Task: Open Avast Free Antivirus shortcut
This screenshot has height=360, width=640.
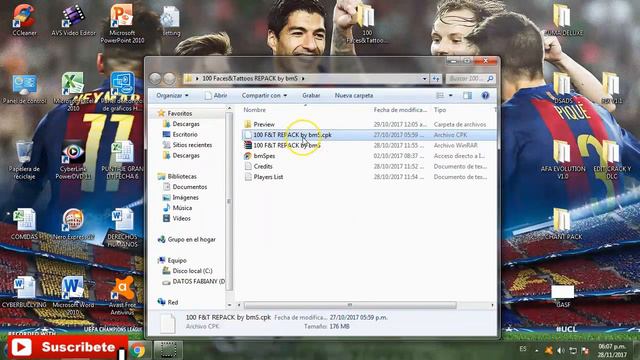Action: pyautogui.click(x=122, y=295)
